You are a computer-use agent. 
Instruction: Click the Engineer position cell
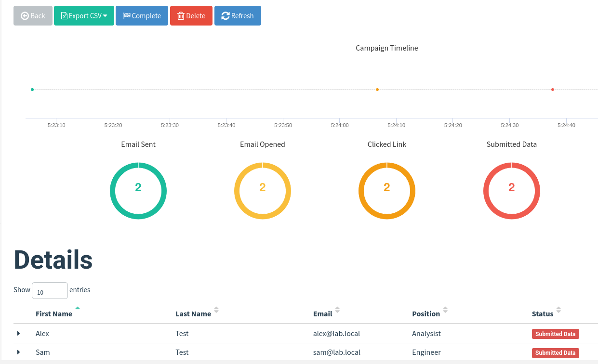426,352
